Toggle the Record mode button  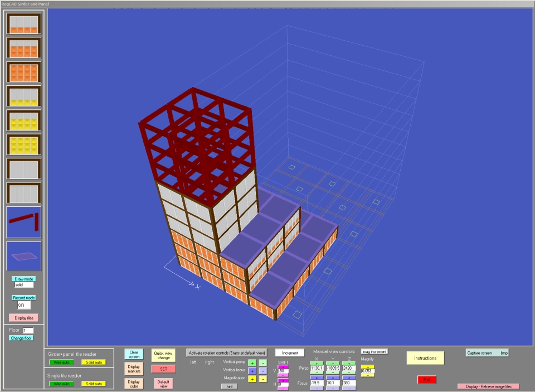click(23, 298)
